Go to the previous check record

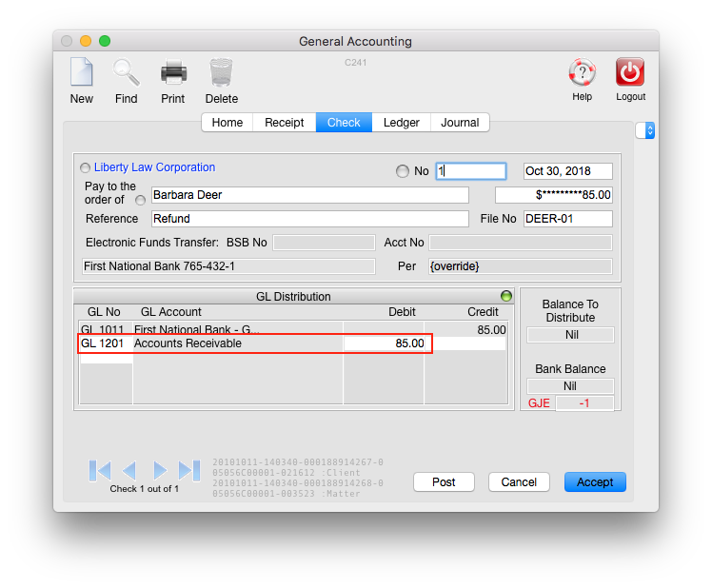[129, 470]
